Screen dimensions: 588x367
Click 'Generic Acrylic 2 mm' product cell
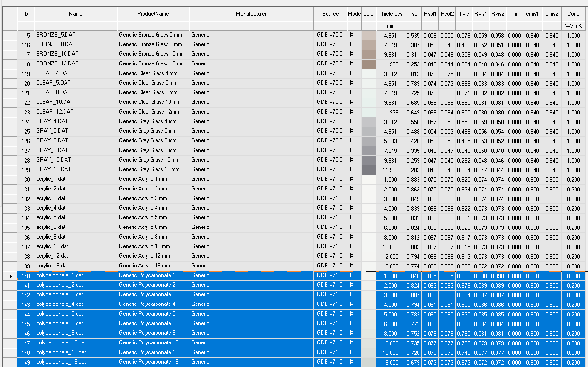pyautogui.click(x=153, y=189)
